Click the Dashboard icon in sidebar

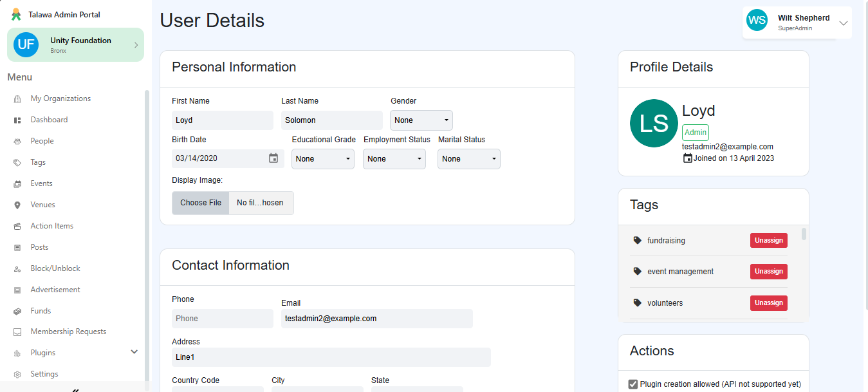click(x=17, y=120)
